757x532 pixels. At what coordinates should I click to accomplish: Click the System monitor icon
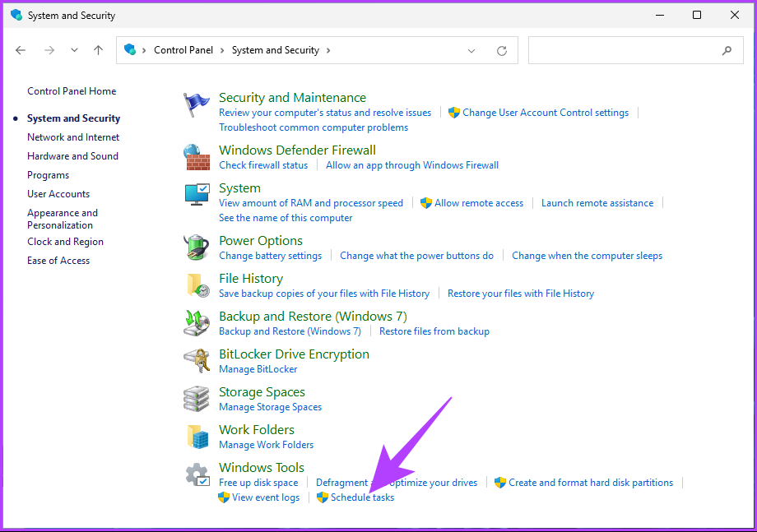[x=197, y=194]
